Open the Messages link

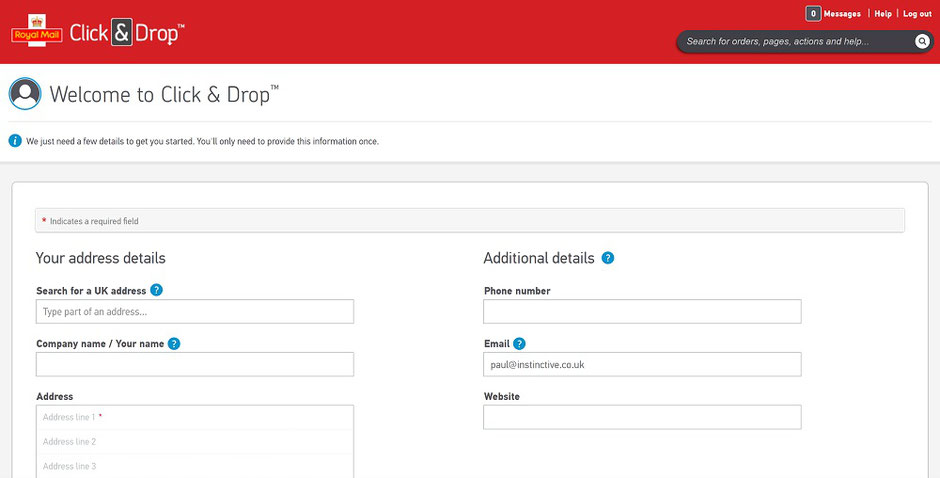pos(842,14)
